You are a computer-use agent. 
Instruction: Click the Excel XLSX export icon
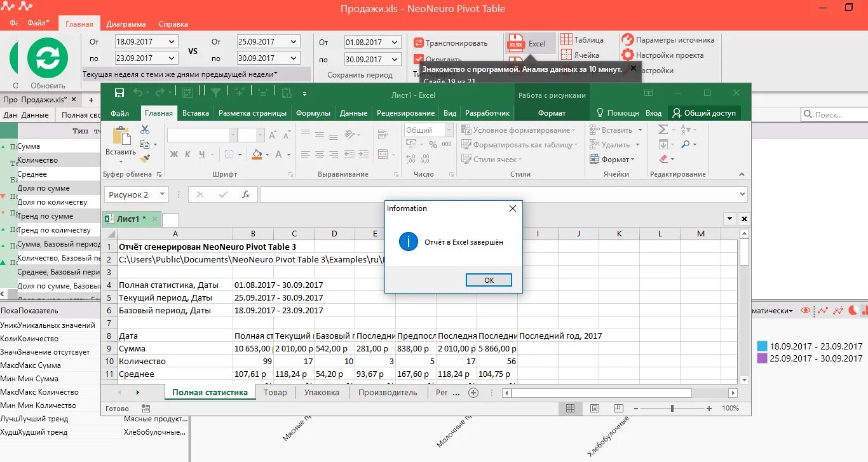pos(515,43)
